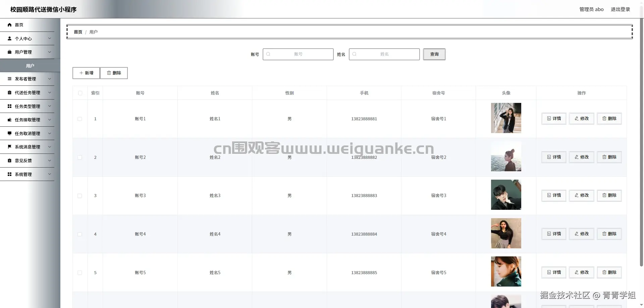
Task: Click the pencil icon on 修改 for 账号1
Action: pyautogui.click(x=577, y=118)
